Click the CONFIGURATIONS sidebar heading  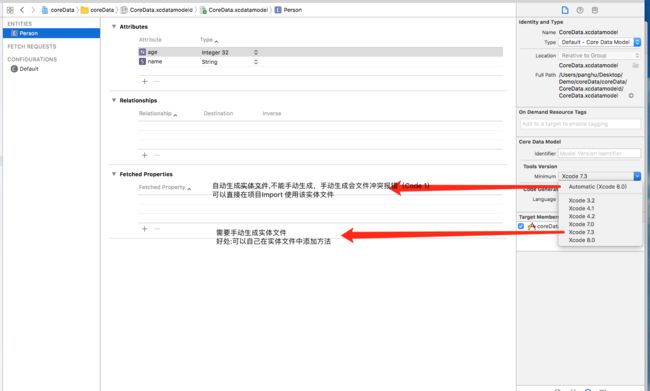(x=32, y=59)
